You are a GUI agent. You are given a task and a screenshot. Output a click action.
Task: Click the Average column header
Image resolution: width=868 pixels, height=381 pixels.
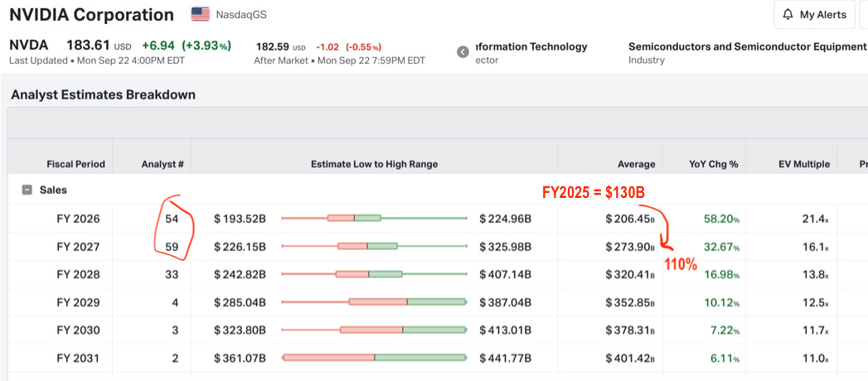point(636,164)
